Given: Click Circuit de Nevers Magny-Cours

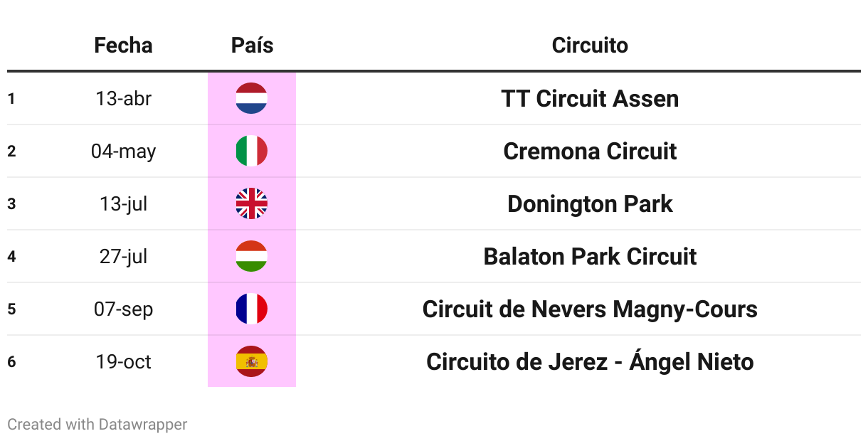Looking at the screenshot, I should click(x=590, y=309).
